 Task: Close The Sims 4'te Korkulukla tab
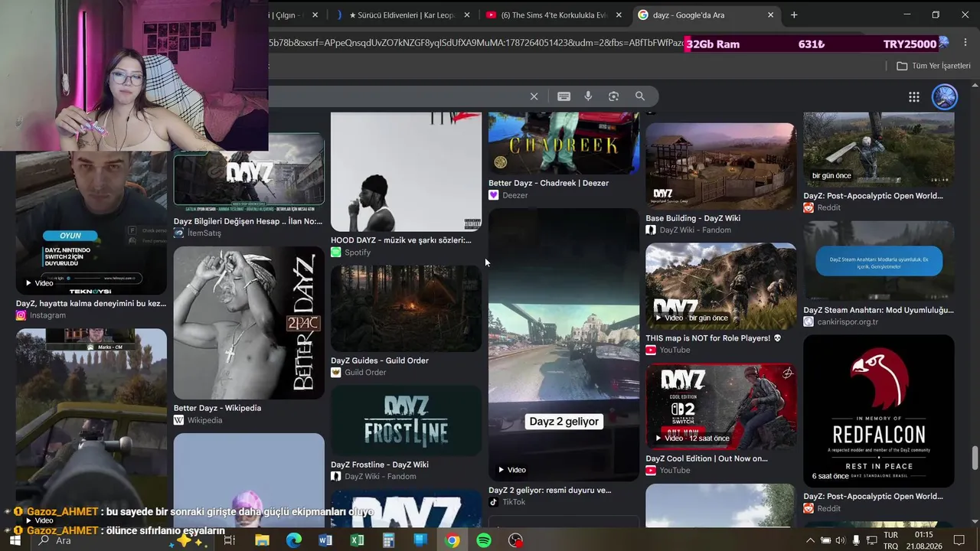click(x=619, y=15)
